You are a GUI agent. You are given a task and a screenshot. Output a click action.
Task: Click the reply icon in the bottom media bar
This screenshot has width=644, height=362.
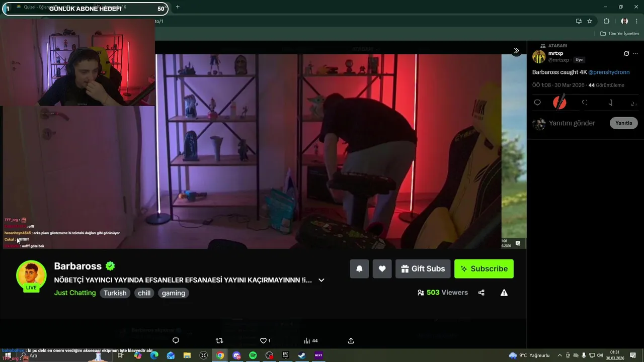(x=176, y=340)
